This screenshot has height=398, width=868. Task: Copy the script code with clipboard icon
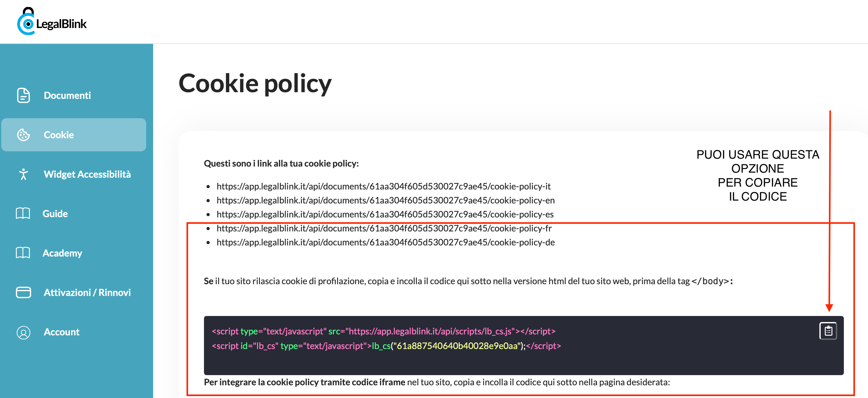pyautogui.click(x=828, y=331)
